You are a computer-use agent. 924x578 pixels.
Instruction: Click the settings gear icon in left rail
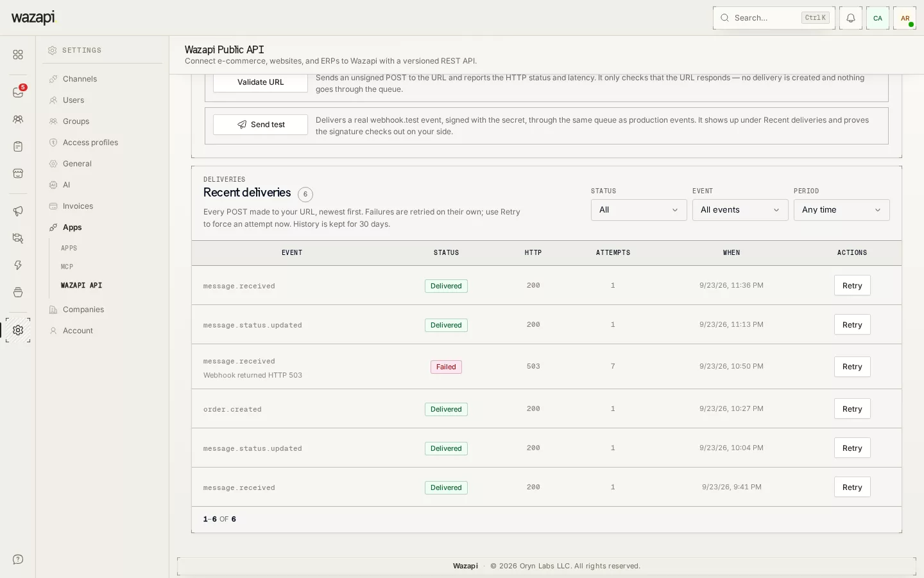[x=18, y=330]
